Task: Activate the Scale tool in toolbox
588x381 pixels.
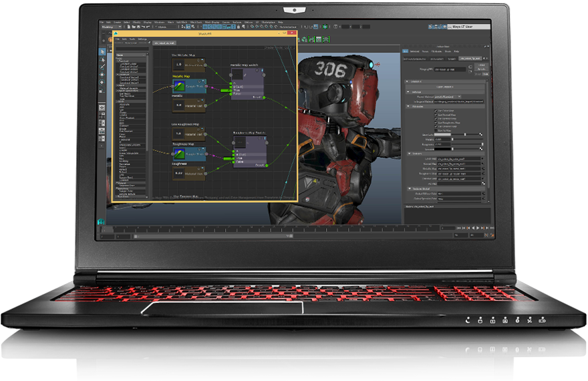Action: pos(102,90)
